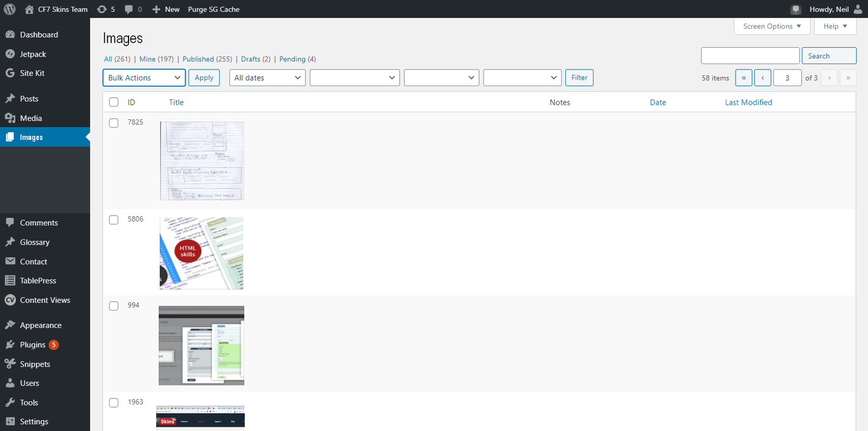Open the All dates filter dropdown

[x=267, y=78]
